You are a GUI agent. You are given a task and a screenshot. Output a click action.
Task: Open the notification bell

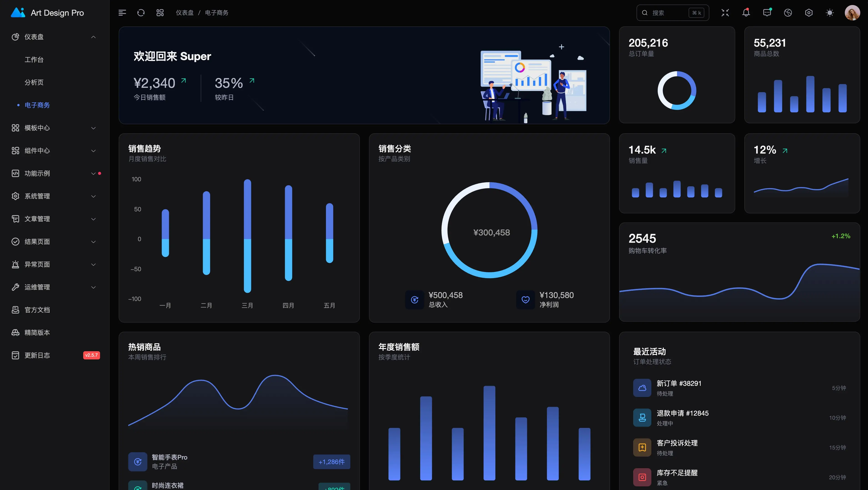pyautogui.click(x=746, y=13)
